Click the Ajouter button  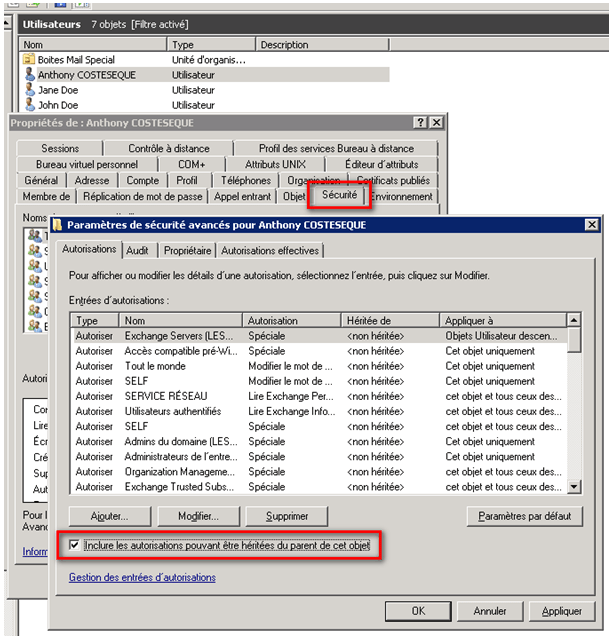pyautogui.click(x=110, y=516)
